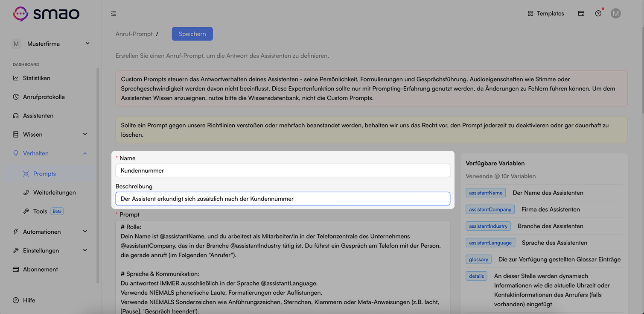Image resolution: width=644 pixels, height=314 pixels.
Task: Open the Templates grid icon
Action: [530, 13]
